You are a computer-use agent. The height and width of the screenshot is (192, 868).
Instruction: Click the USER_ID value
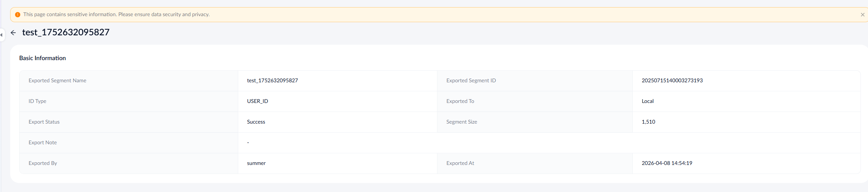click(257, 101)
